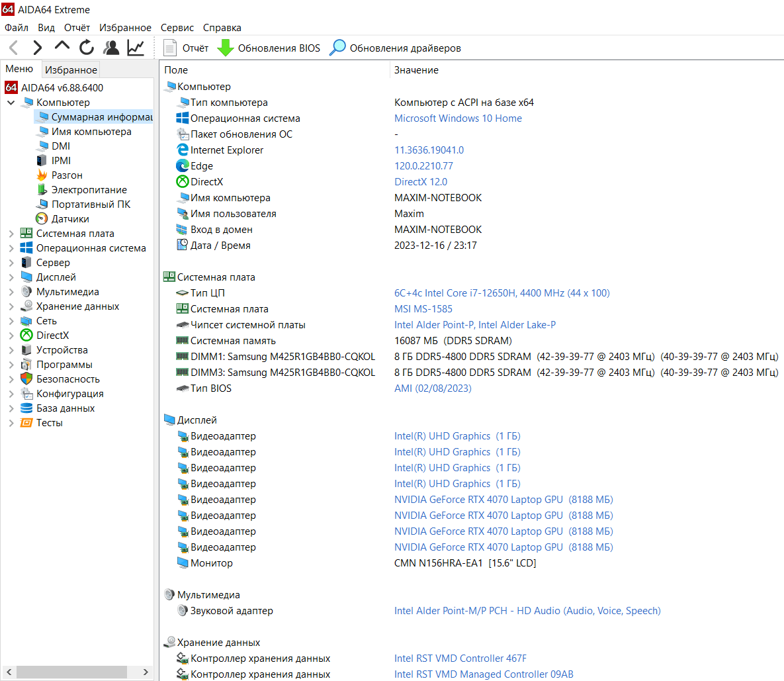
Task: Open the Файл menu
Action: pos(17,28)
